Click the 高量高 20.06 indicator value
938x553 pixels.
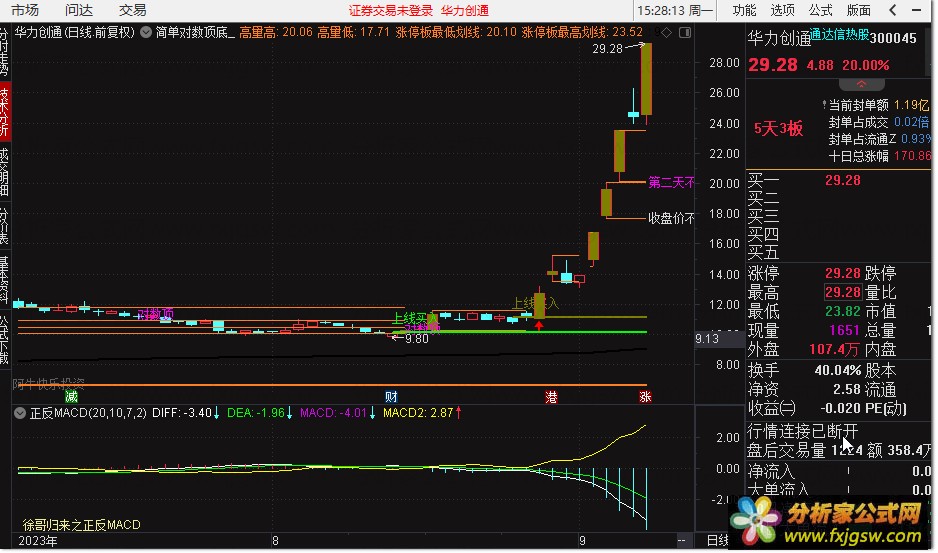click(x=276, y=32)
